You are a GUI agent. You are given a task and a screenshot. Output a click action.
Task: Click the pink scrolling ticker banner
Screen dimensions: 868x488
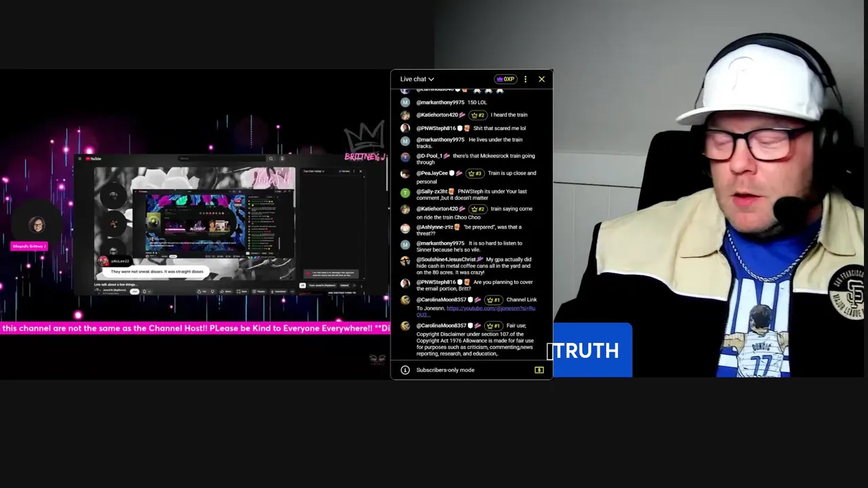195,328
